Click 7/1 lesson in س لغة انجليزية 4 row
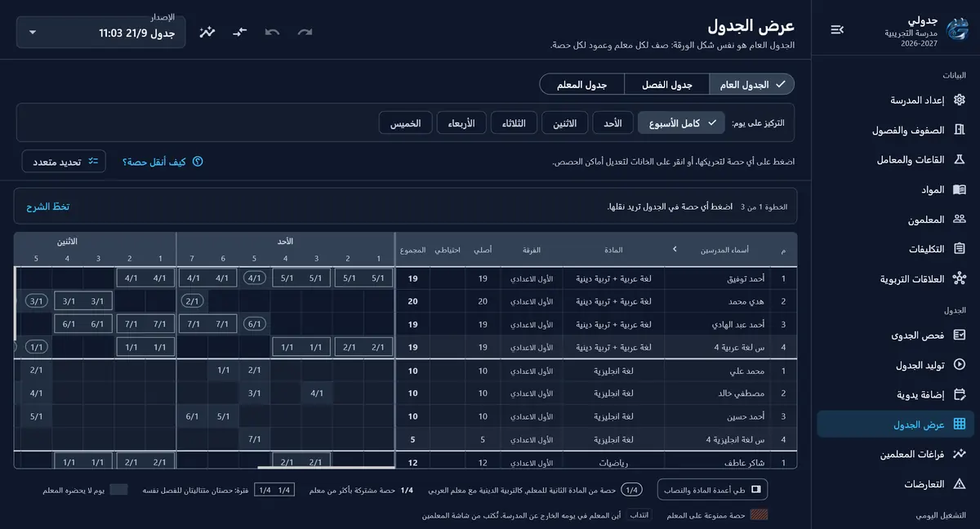The image size is (980, 529). [255, 439]
